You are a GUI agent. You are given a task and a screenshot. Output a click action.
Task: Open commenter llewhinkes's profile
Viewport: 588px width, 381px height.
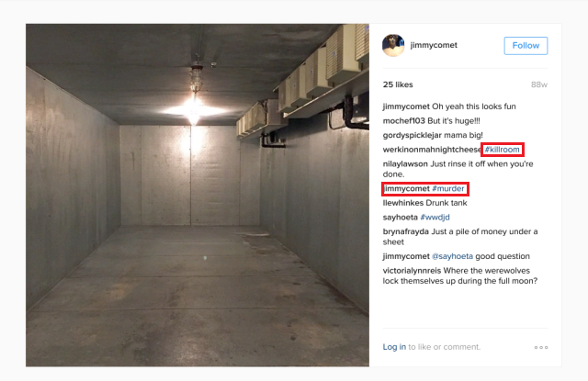pos(402,203)
